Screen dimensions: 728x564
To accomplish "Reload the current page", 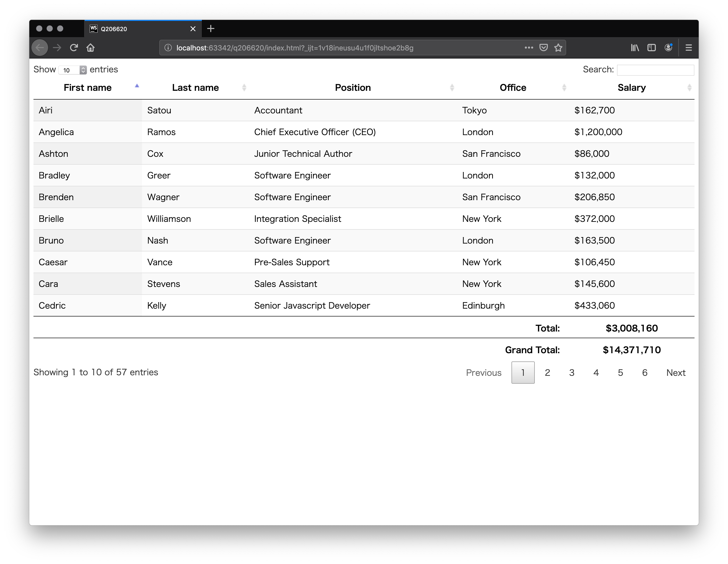I will click(x=74, y=48).
